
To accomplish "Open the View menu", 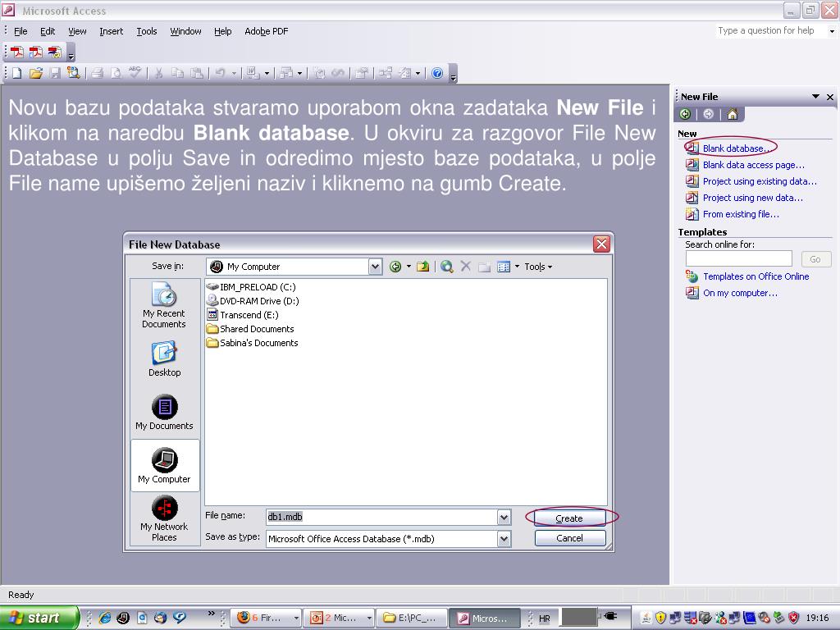I will coord(77,31).
